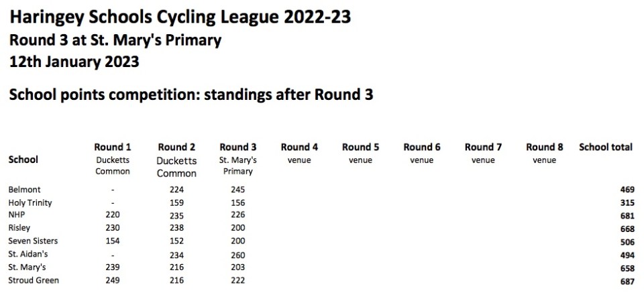Click the School points competition heading
This screenshot has height=299, width=644.
191,95
